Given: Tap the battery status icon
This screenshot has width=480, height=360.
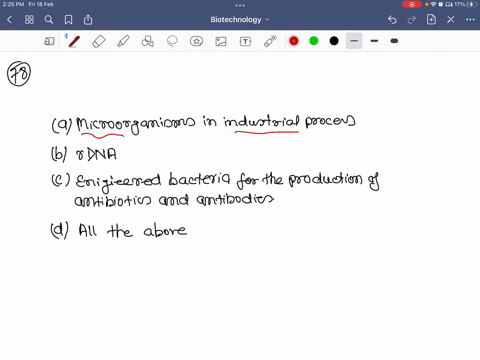Looking at the screenshot, I should (472, 4).
